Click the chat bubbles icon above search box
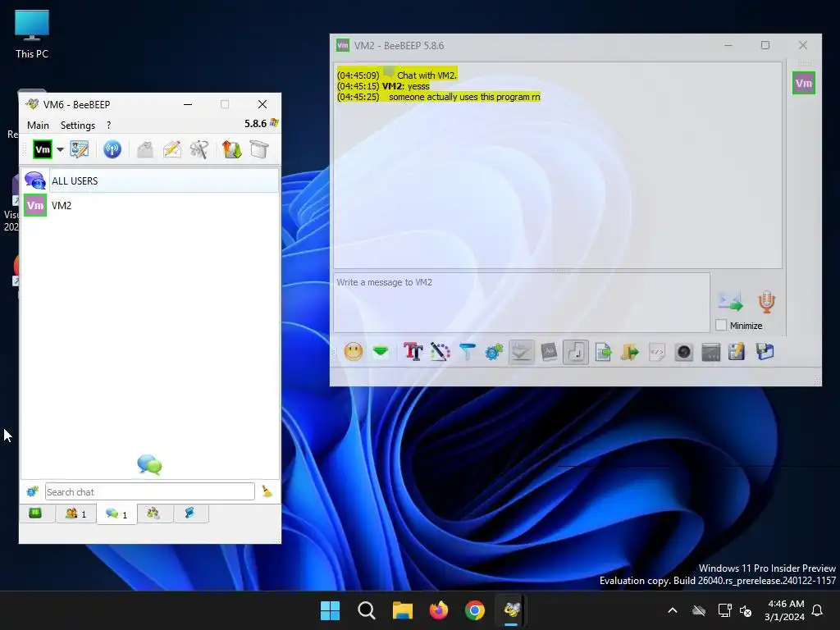 149,464
